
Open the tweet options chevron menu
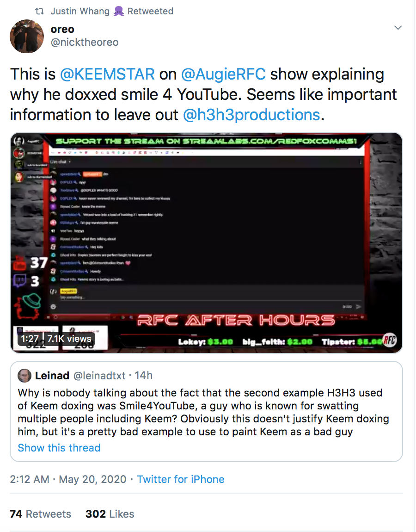(x=398, y=28)
